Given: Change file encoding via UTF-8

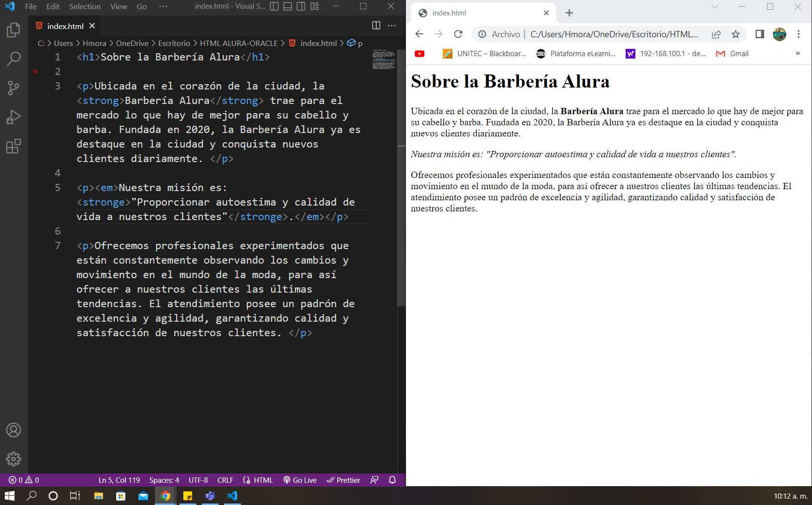Looking at the screenshot, I should click(x=198, y=480).
